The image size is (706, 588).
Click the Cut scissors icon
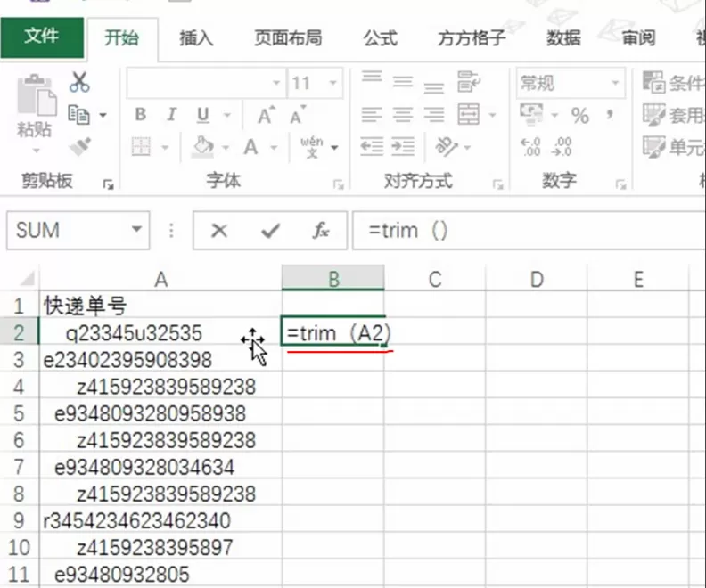pyautogui.click(x=79, y=82)
